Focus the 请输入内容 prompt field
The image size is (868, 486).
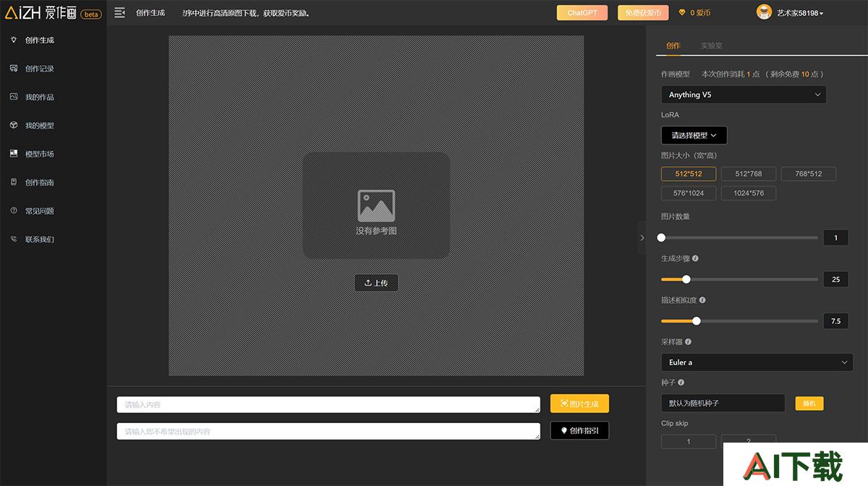(328, 404)
